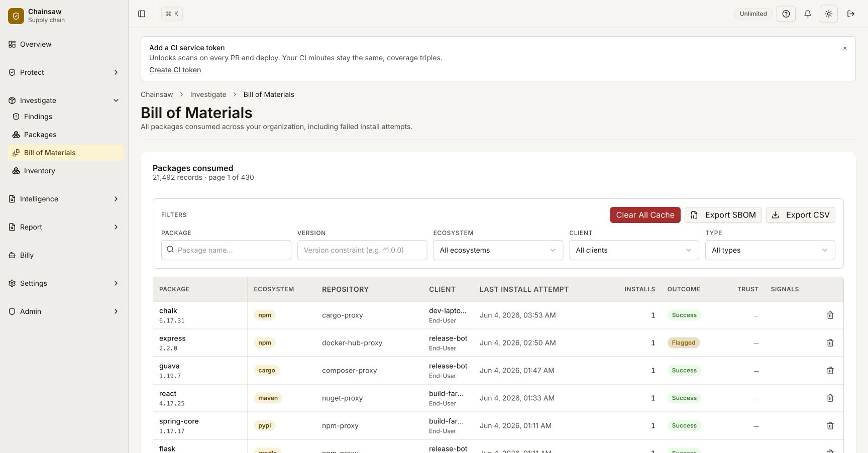Toggle the sidebar panel icon
868x453 pixels.
(x=142, y=14)
